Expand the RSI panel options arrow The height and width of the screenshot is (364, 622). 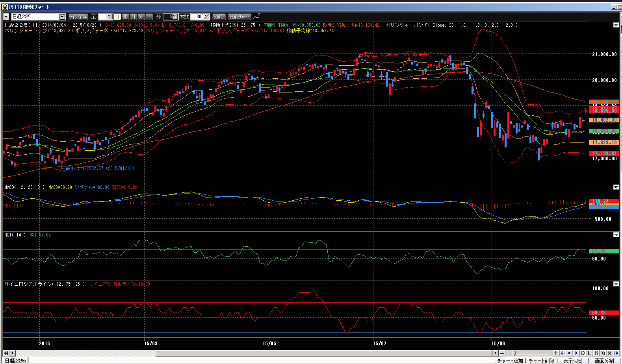[x=616, y=235]
